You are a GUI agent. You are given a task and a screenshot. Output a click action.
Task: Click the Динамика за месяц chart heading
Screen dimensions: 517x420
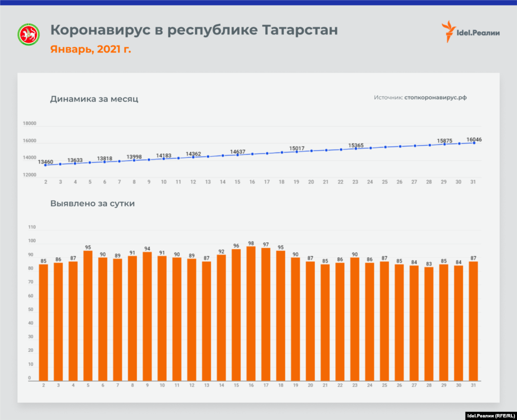(x=94, y=99)
